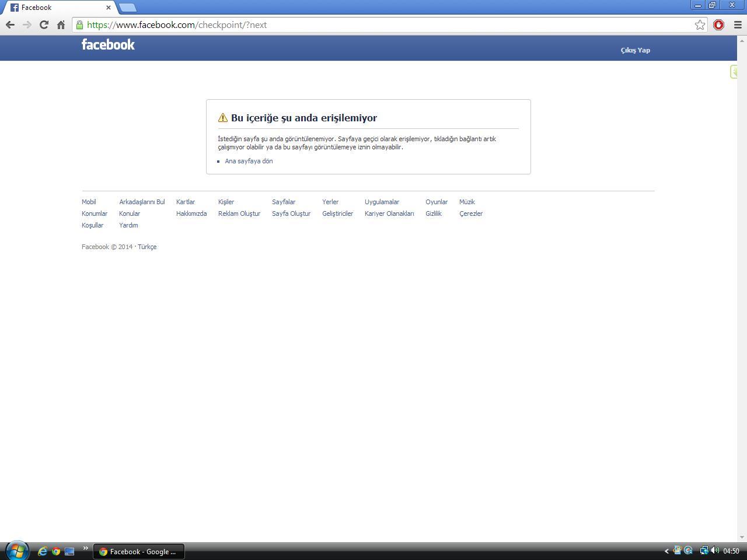This screenshot has width=747, height=560.
Task: Launch Internet Explorer from Quick Launch
Action: coord(42,551)
